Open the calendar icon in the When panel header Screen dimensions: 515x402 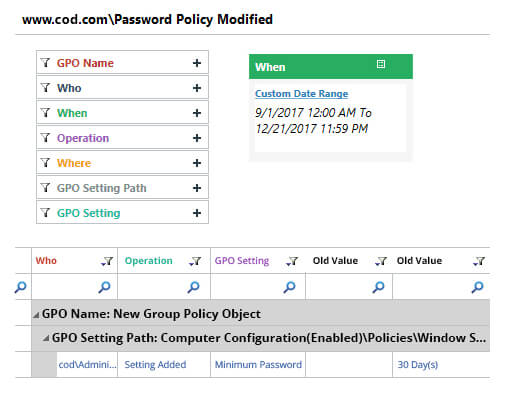[381, 64]
